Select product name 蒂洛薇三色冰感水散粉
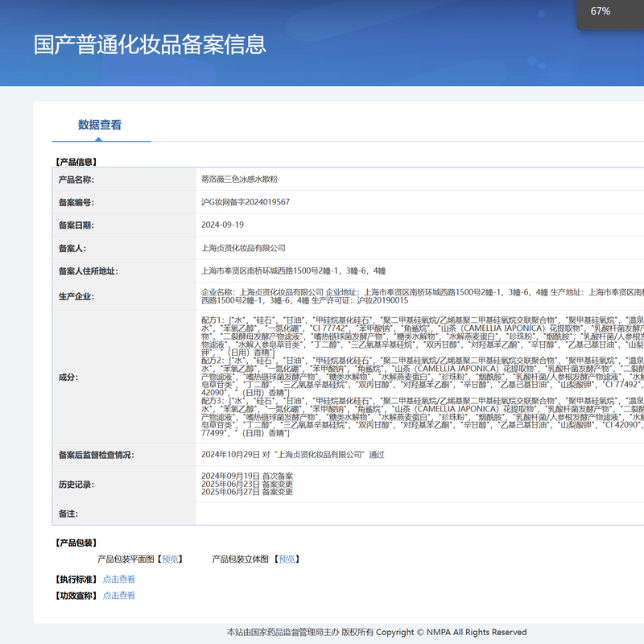The width and height of the screenshot is (644, 644). [239, 180]
